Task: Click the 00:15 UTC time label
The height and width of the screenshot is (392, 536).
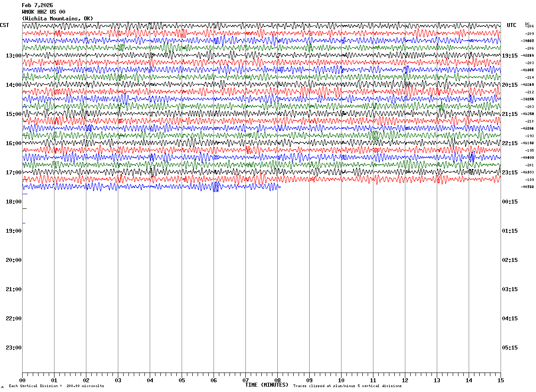Action: [x=510, y=202]
